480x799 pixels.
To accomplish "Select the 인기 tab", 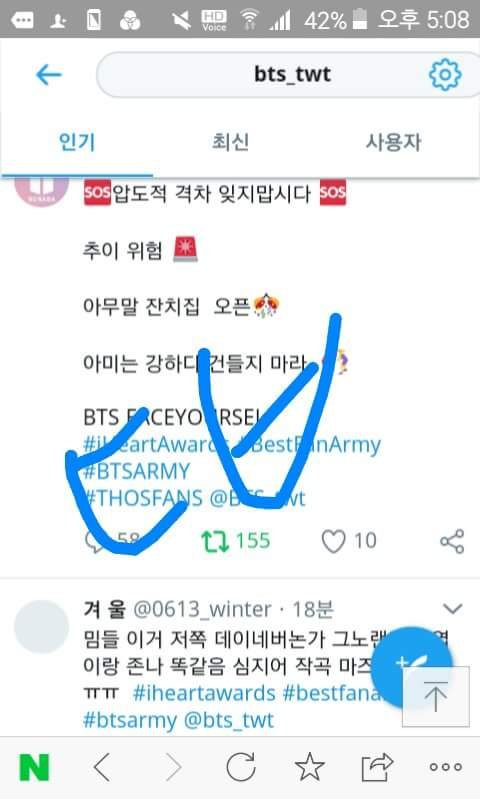I will pyautogui.click(x=77, y=142).
